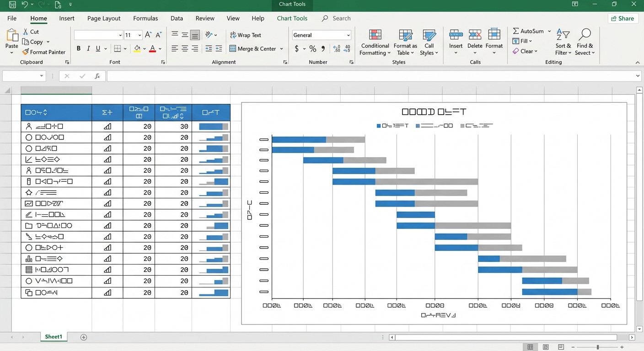This screenshot has height=351, width=644.
Task: Open the Conditional Formatting icon
Action: tap(375, 35)
